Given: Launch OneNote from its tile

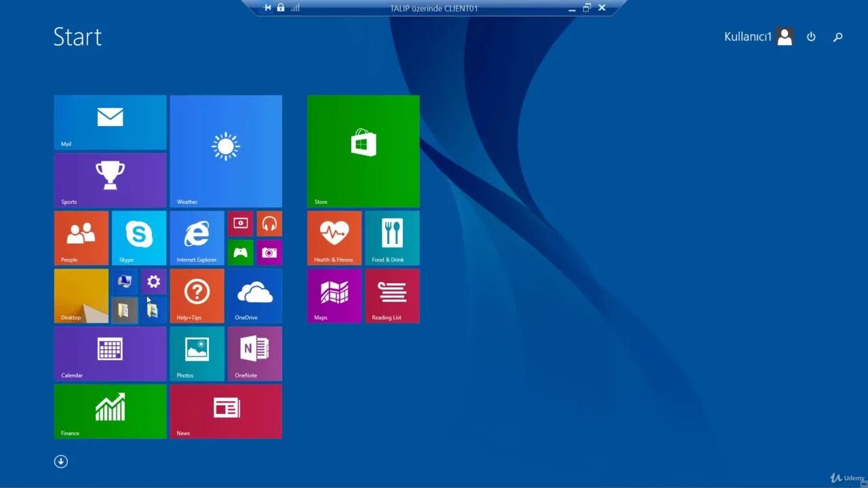Looking at the screenshot, I should click(x=255, y=354).
